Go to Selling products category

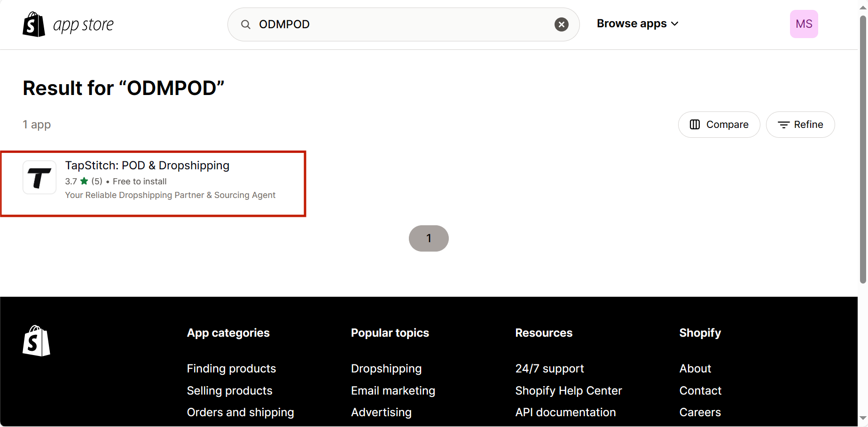click(x=229, y=391)
